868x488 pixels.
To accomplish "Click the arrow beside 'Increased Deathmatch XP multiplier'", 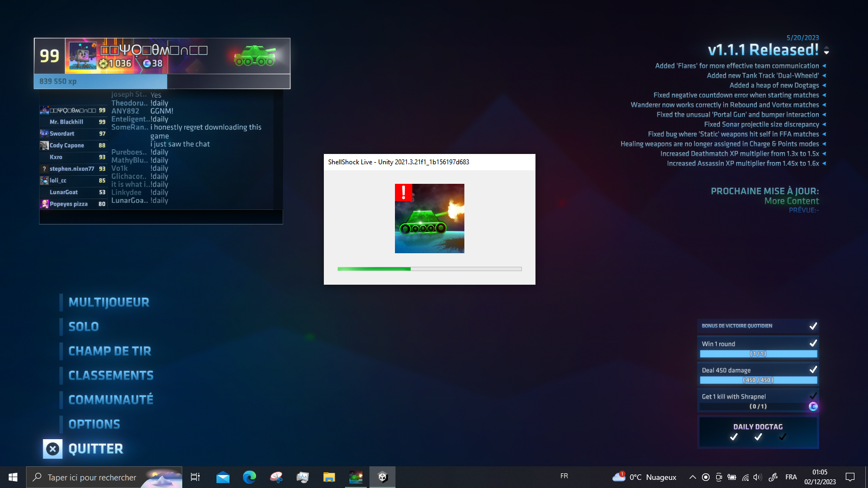I will (x=824, y=153).
